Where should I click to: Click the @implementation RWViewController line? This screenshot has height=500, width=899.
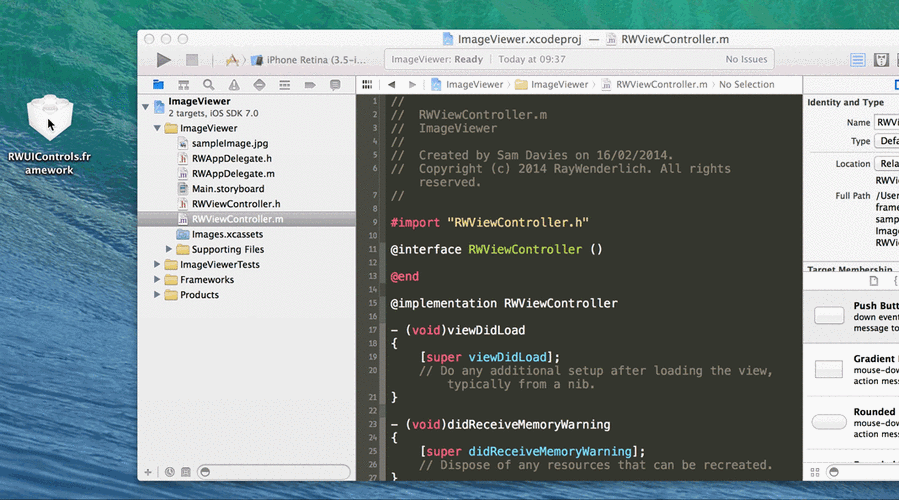504,303
